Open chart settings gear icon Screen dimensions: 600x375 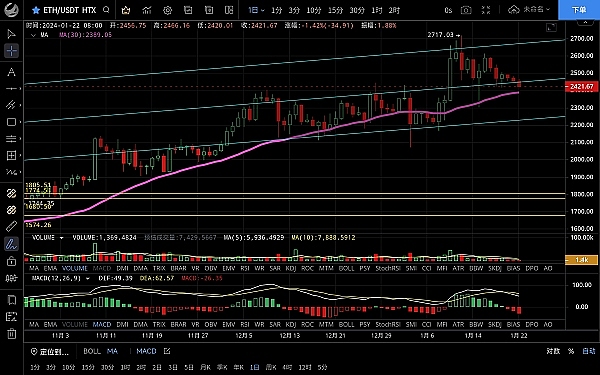coord(167,10)
